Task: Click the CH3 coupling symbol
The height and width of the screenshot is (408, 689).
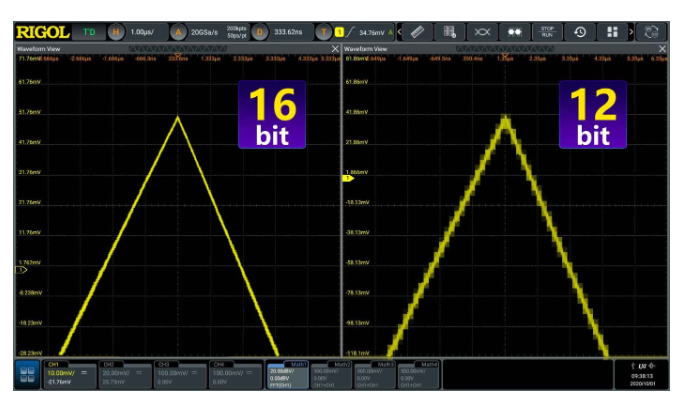Action: point(194,372)
